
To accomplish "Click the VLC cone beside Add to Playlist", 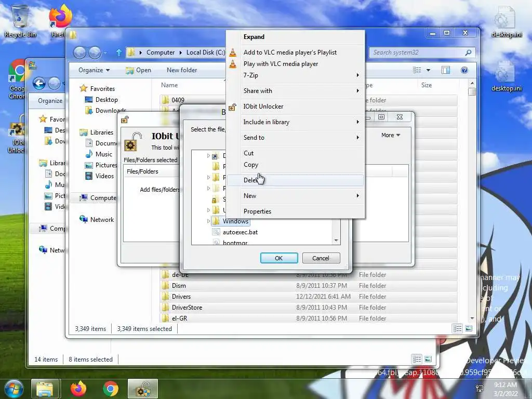I will 233,52.
